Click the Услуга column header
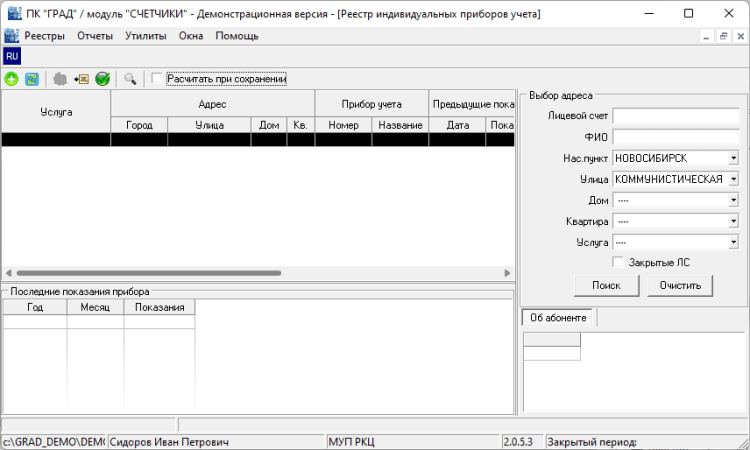The image size is (750, 450). point(56,111)
